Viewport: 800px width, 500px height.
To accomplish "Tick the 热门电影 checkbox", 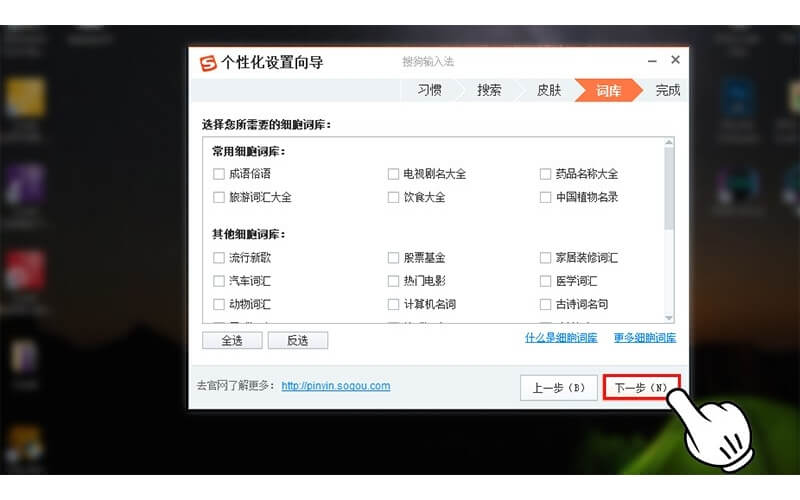I will click(393, 281).
